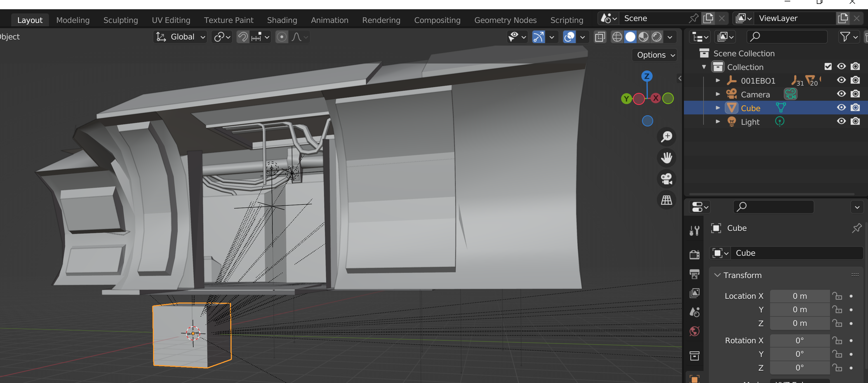Open the object visibility and selectability dropdown
This screenshot has width=868, height=383.
coord(517,37)
